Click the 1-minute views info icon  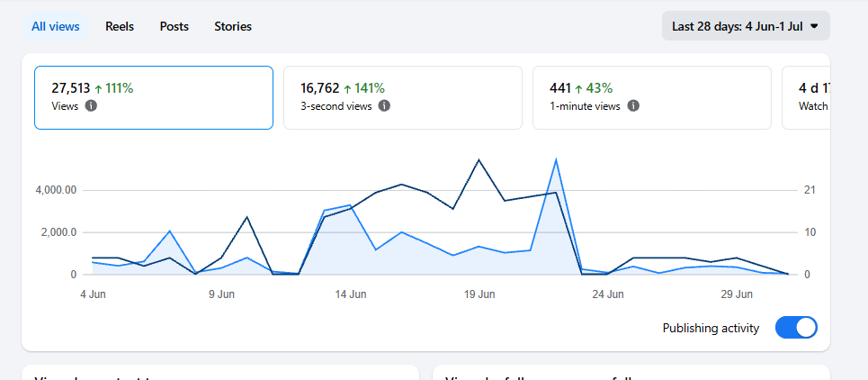633,105
